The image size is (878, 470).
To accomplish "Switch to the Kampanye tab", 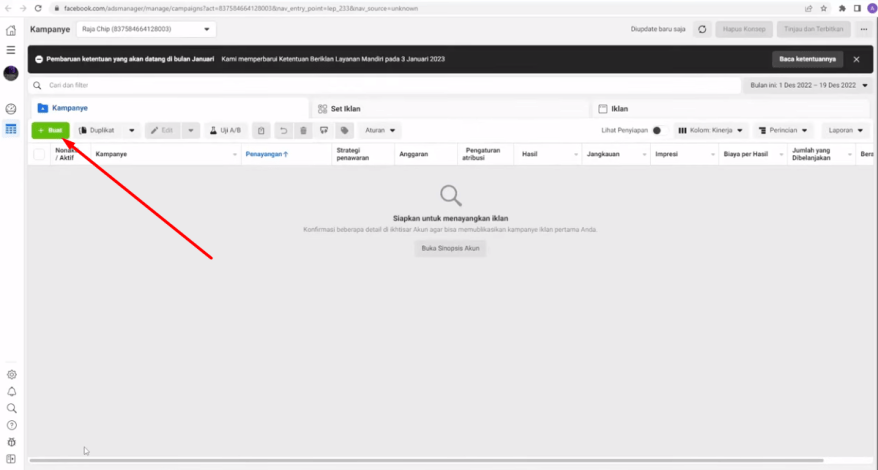I will (168, 108).
